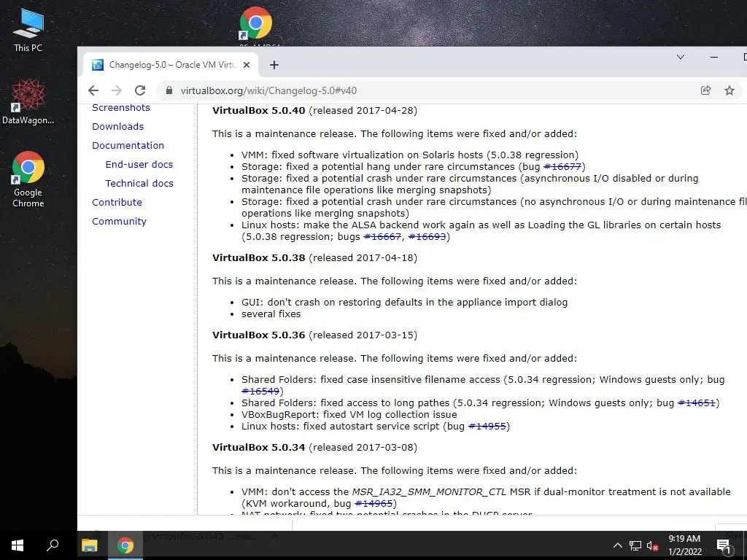
Task: Click the VirtualBox 5.0.38 heading
Action: pyautogui.click(x=259, y=257)
